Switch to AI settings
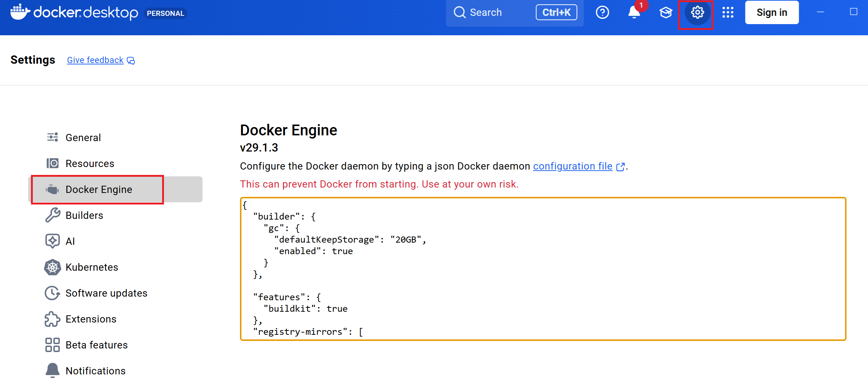Screen dimensions: 868x392 [70, 241]
